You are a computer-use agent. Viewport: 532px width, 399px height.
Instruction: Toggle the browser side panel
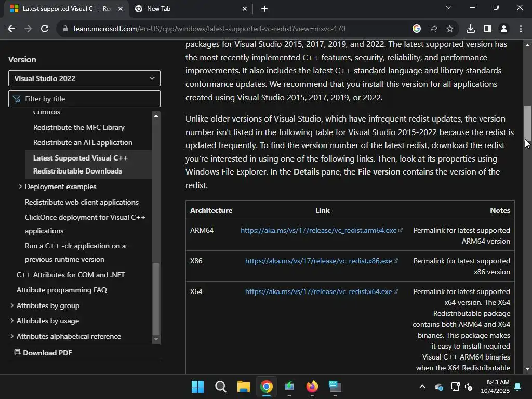487,29
